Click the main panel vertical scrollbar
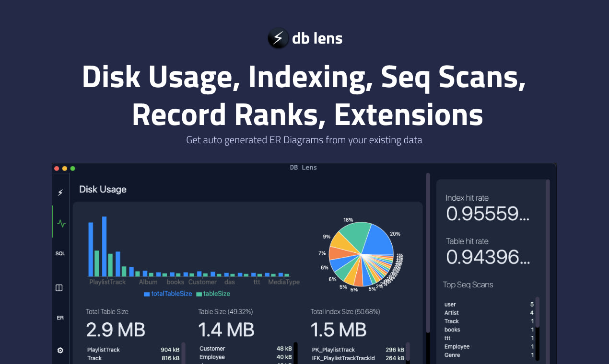The height and width of the screenshot is (364, 609). click(428, 253)
